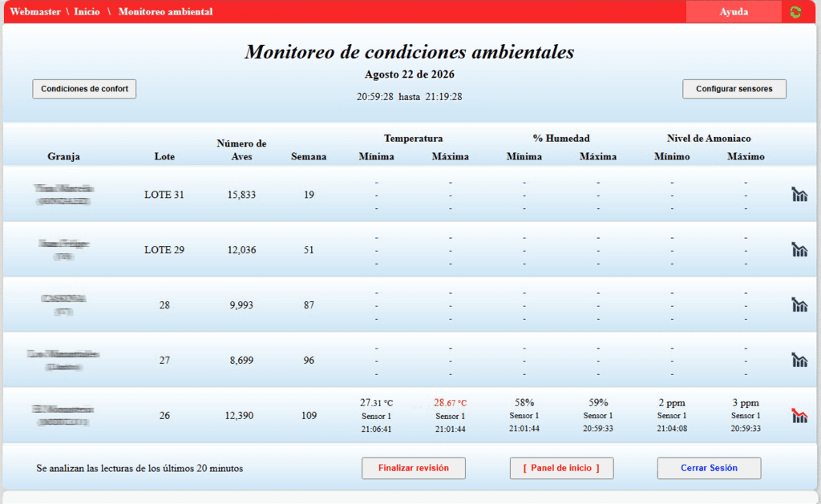Image resolution: width=821 pixels, height=504 pixels.
Task: Click minimum ammonia value 2 ppm
Action: click(672, 402)
